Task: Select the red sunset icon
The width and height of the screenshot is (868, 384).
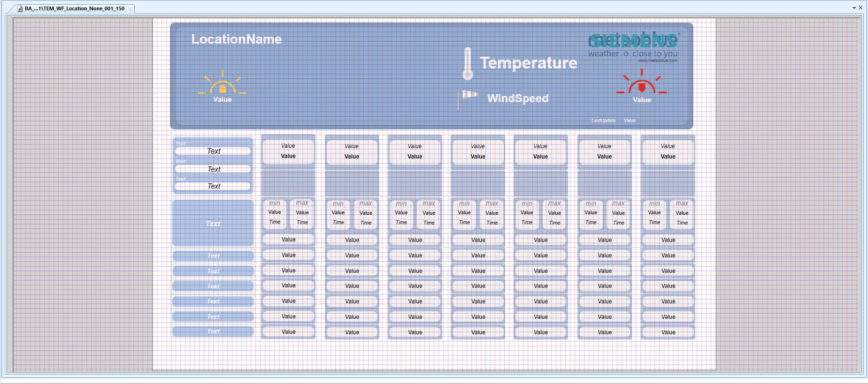Action: 641,83
